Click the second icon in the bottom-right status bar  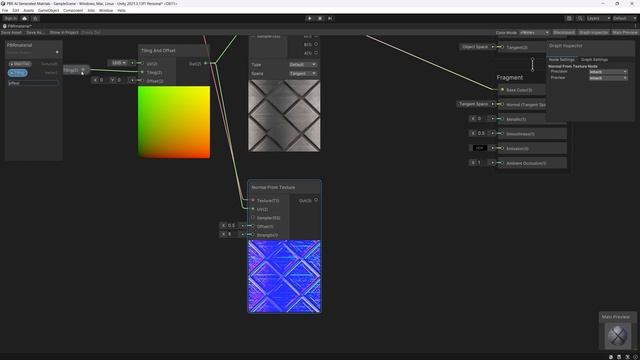pos(619,357)
